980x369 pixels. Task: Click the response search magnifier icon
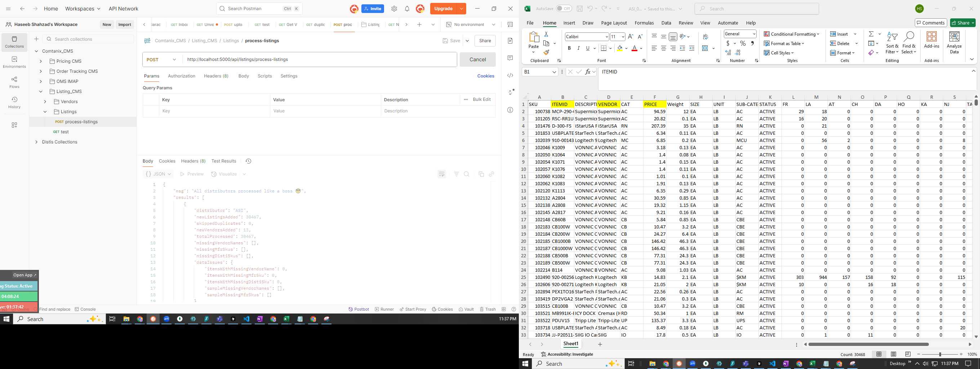point(467,174)
